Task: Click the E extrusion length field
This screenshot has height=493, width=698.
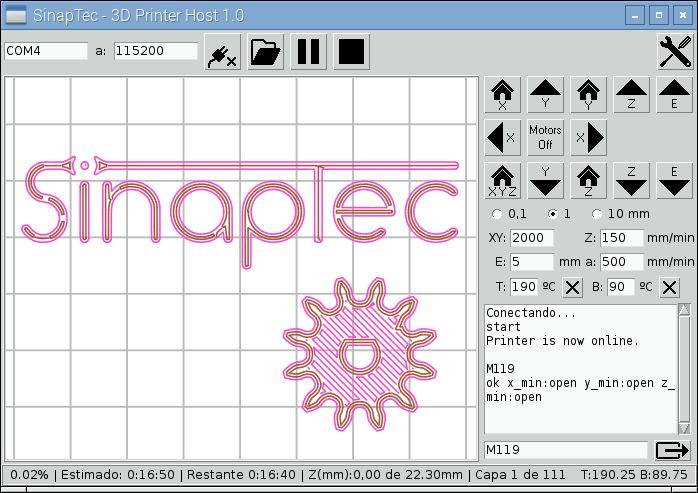Action: tap(532, 262)
